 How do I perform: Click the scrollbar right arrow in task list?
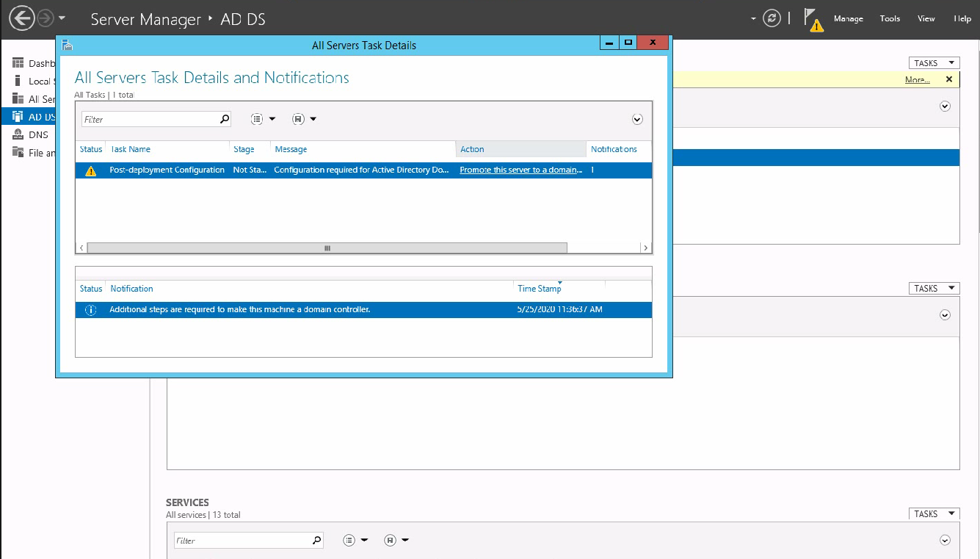click(645, 248)
